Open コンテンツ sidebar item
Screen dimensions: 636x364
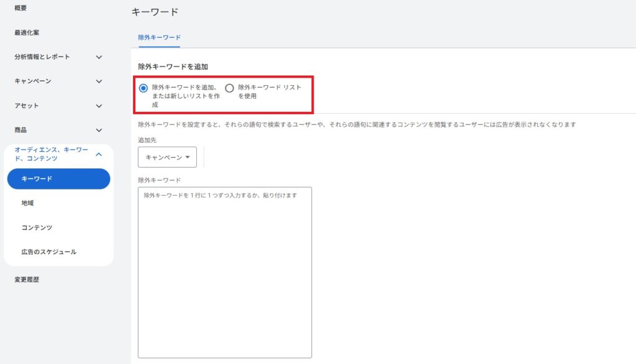click(x=37, y=227)
